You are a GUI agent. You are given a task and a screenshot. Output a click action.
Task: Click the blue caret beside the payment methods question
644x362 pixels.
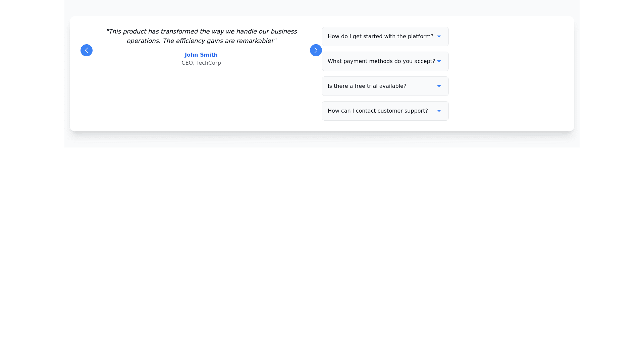click(x=439, y=61)
